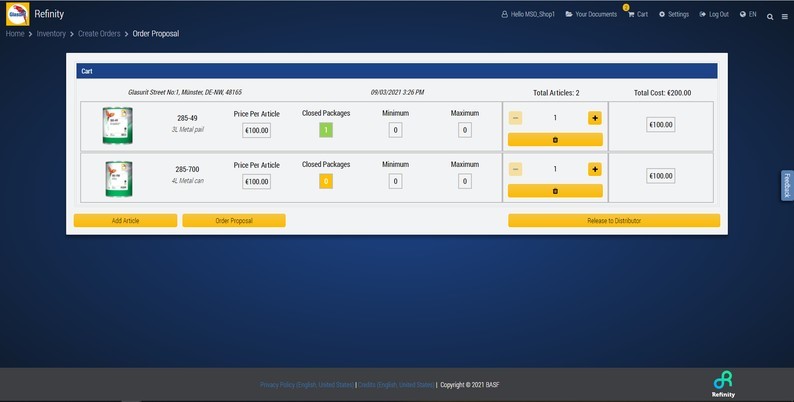The width and height of the screenshot is (794, 402).
Task: Click Minimum field of 285-700
Action: (x=395, y=181)
